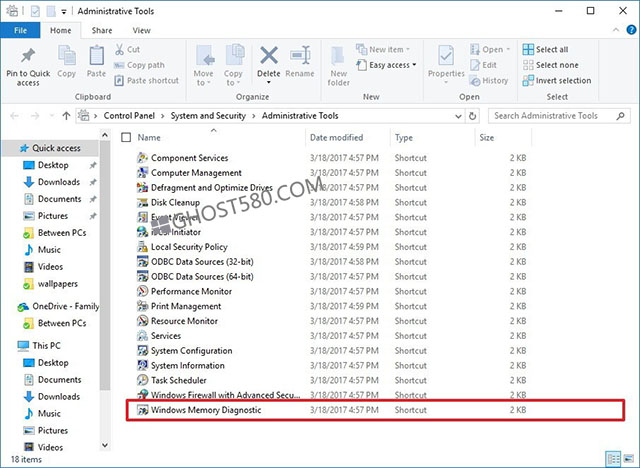Open the wallpapers folder in Quick access
Viewport: 640px width, 468px height.
(x=51, y=284)
